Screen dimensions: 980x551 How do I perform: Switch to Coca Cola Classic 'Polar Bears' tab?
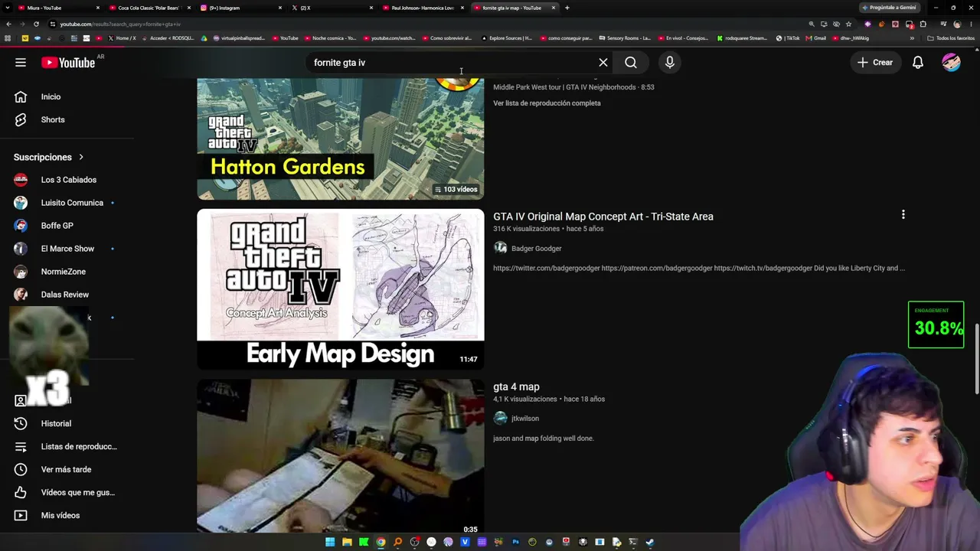(149, 8)
